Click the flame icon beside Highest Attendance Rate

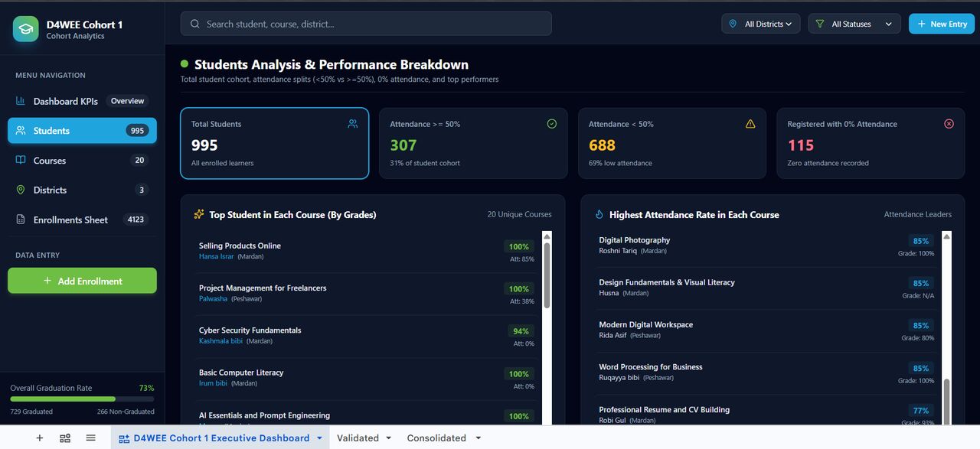pyautogui.click(x=599, y=215)
